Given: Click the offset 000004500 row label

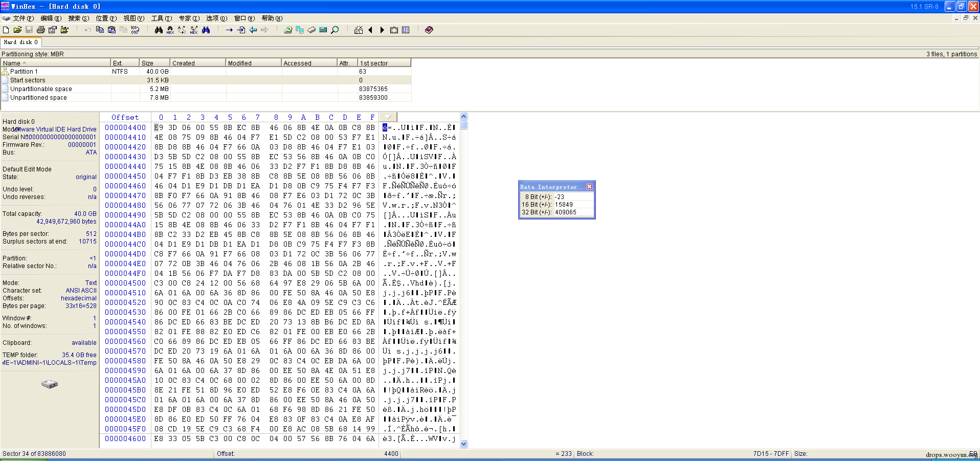Looking at the screenshot, I should (x=125, y=283).
